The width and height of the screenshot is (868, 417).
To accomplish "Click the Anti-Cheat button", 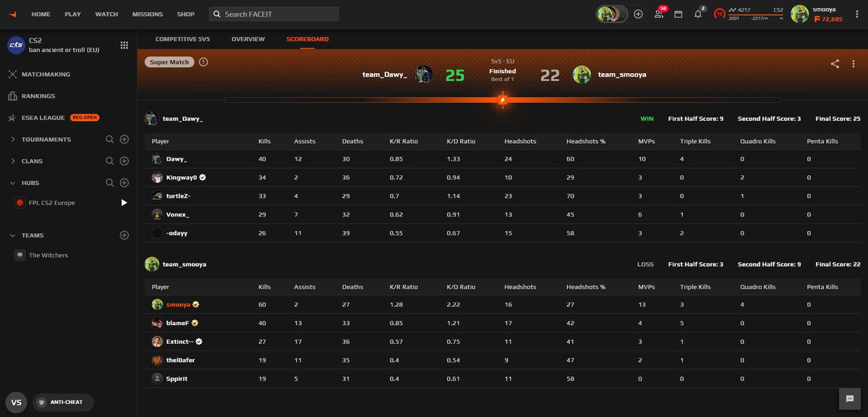I will tap(63, 403).
